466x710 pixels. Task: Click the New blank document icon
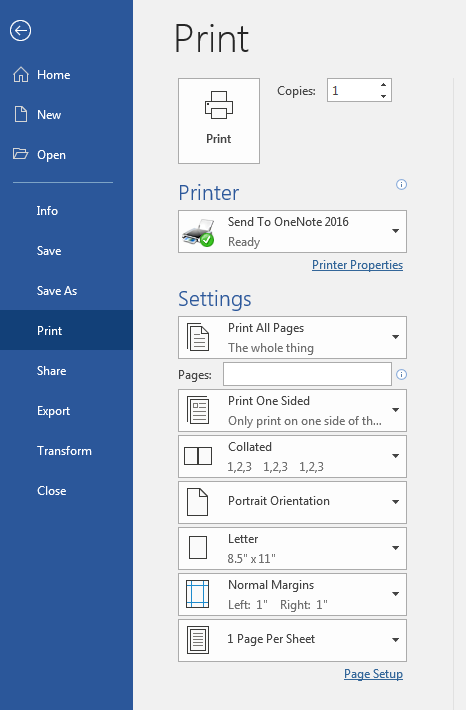coord(21,115)
